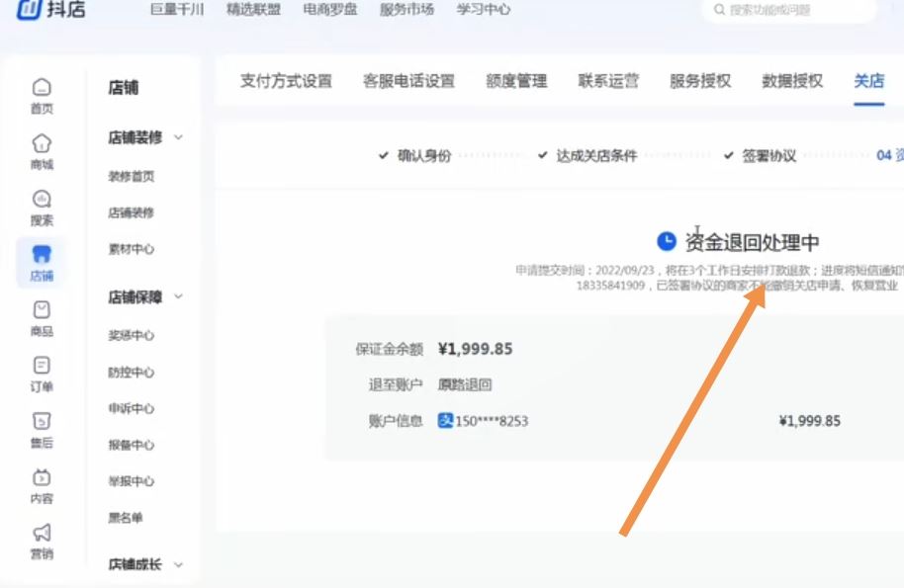Click the Alipay icon beside account number
The image size is (904, 588).
[x=445, y=420]
